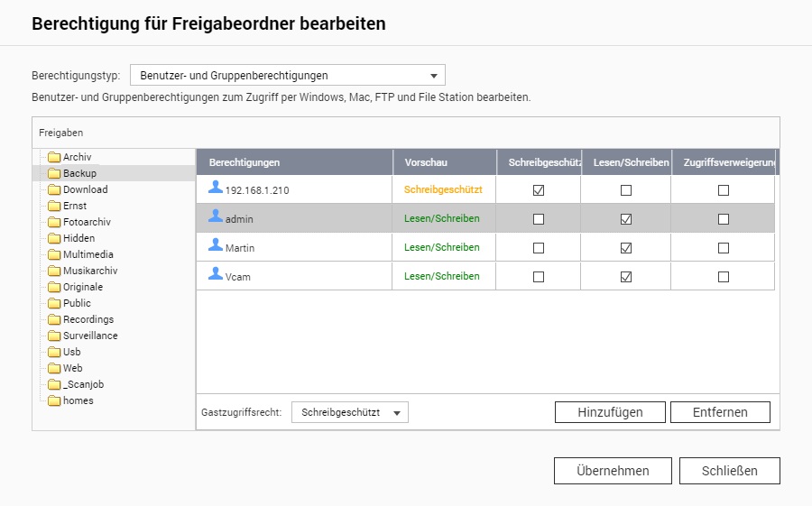
Task: Open the Gastzugriffsrecht dropdown
Action: coord(350,412)
